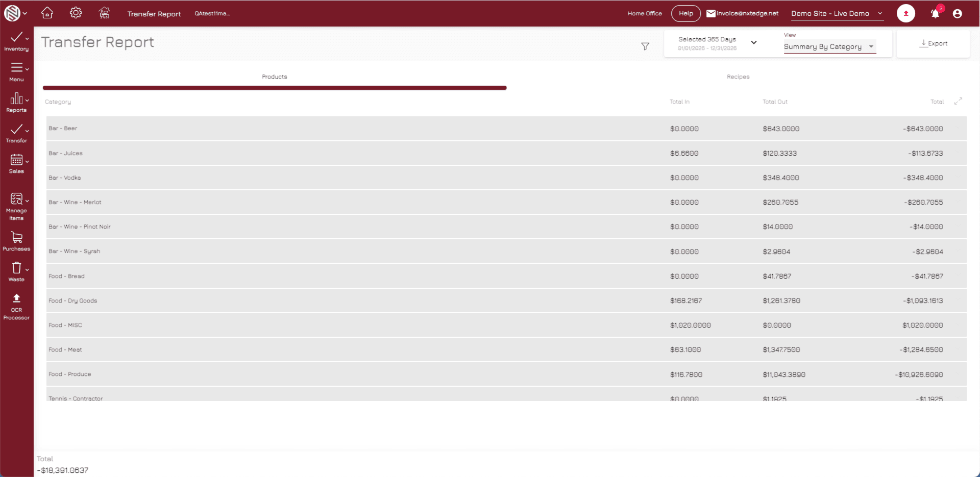Click the Food - Produce category row
The height and width of the screenshot is (477, 980).
click(506, 374)
